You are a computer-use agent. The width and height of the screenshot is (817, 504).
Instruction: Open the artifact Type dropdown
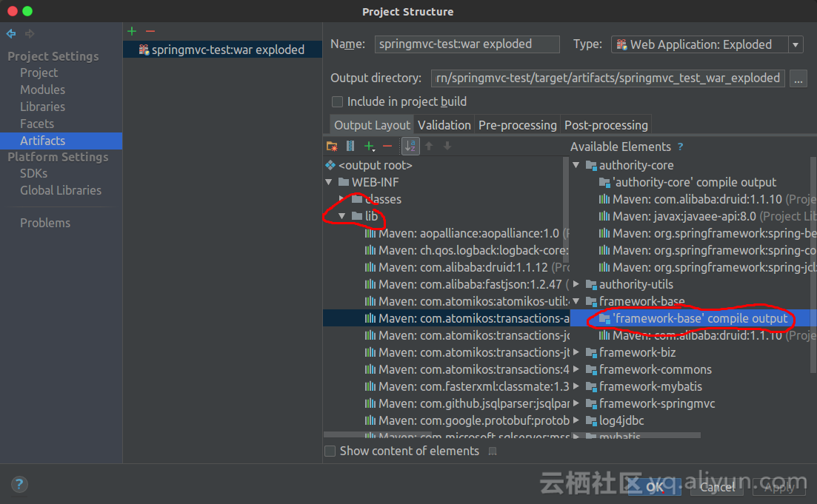tap(795, 45)
